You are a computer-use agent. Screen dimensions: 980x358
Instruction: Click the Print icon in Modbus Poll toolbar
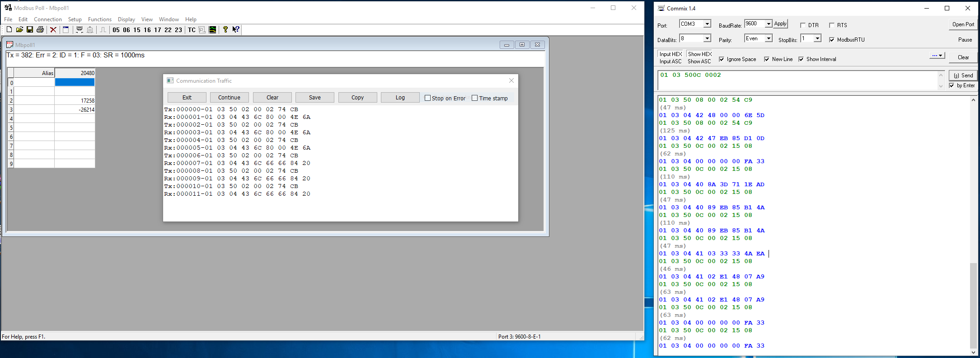pyautogui.click(x=40, y=30)
